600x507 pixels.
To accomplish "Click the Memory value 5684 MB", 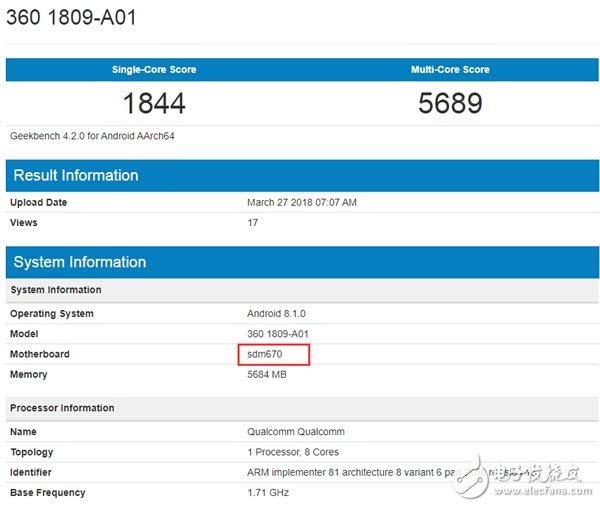I will tap(272, 374).
